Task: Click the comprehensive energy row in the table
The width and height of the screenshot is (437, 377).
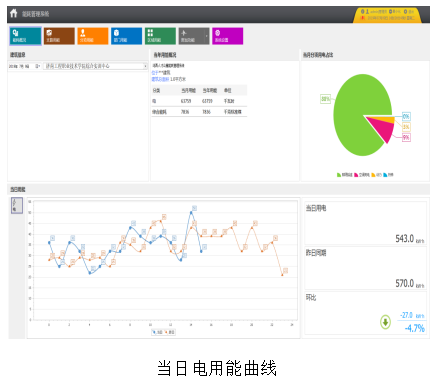Action: click(x=199, y=112)
